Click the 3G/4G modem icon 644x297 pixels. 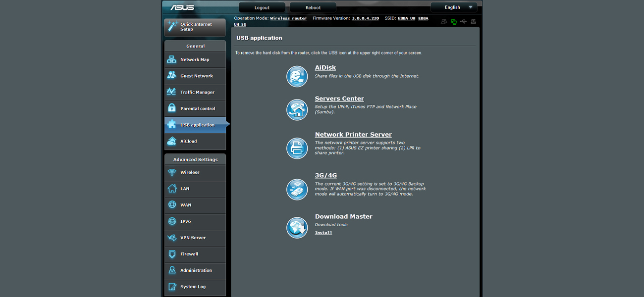297,189
